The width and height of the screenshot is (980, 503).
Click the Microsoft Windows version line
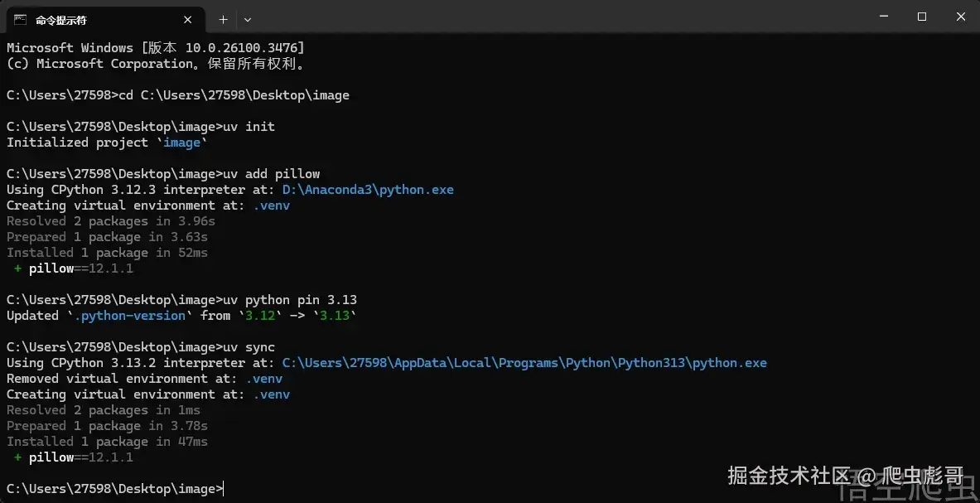pyautogui.click(x=156, y=47)
